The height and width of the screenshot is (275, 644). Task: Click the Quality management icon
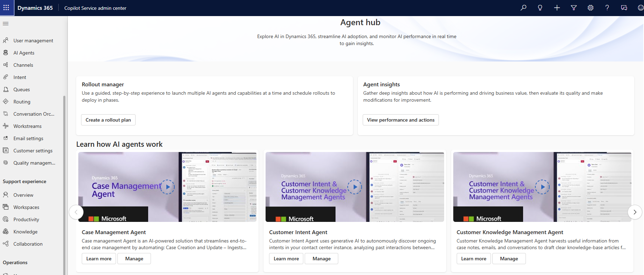point(6,163)
